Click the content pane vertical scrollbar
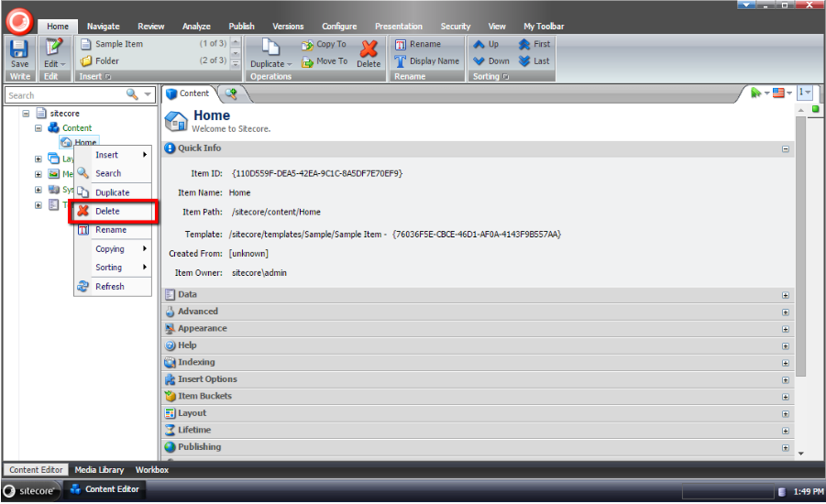 point(800,246)
